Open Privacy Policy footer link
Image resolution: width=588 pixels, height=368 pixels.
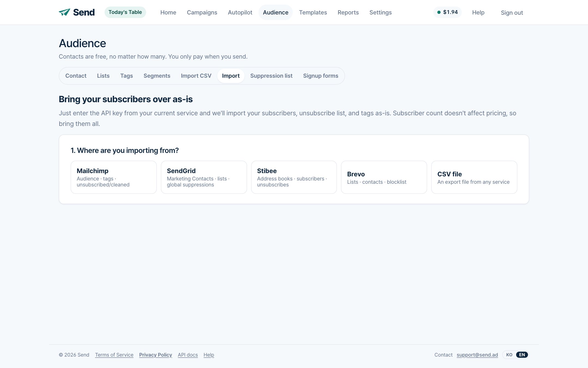(155, 355)
